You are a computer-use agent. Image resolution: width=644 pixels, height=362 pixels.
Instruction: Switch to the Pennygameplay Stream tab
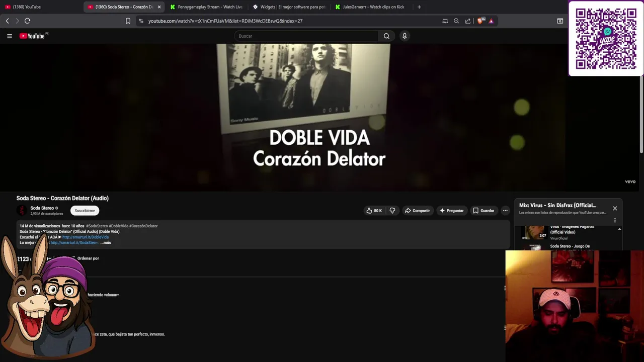point(206,7)
